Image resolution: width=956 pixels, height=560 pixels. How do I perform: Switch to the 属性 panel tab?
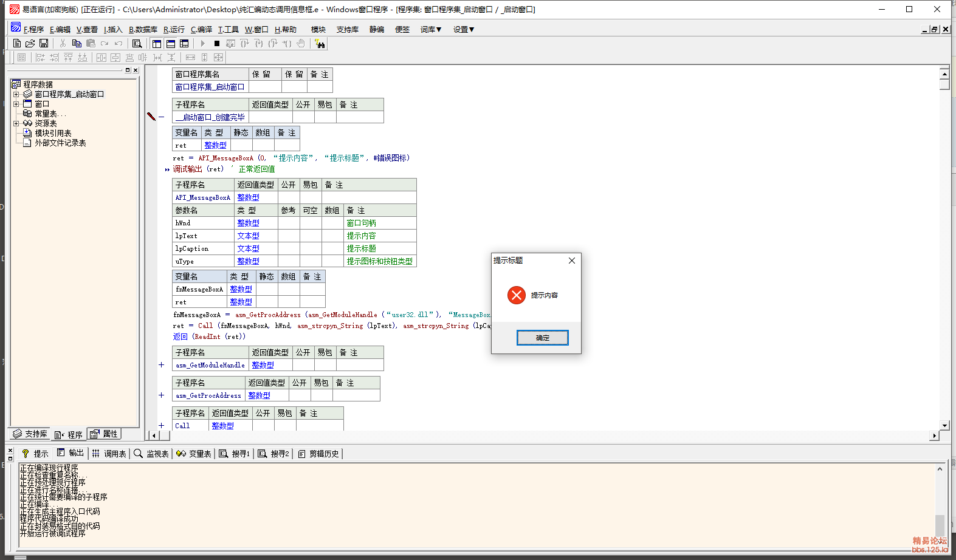pos(105,434)
